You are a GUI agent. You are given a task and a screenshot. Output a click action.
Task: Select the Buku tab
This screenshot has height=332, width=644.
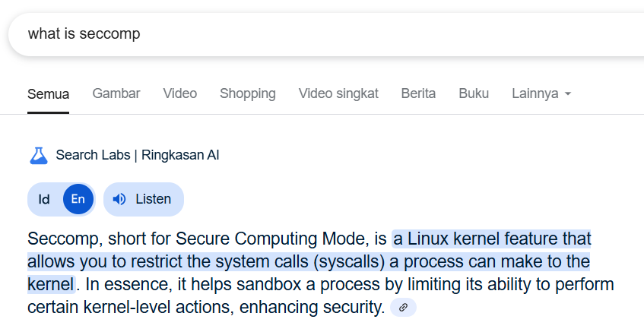tap(474, 93)
